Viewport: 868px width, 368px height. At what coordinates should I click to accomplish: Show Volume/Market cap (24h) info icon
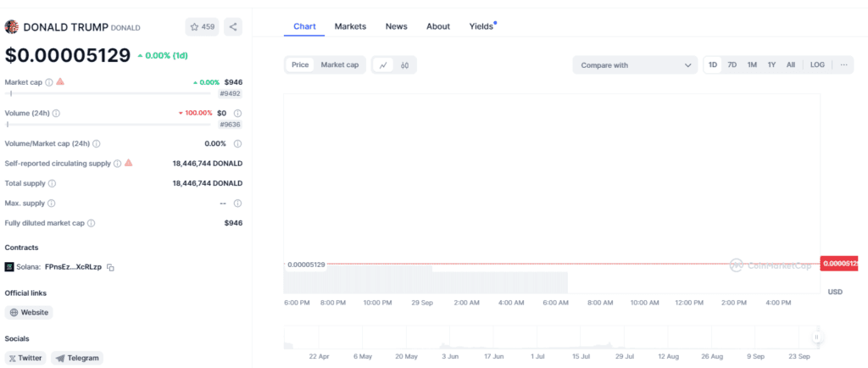coord(97,144)
